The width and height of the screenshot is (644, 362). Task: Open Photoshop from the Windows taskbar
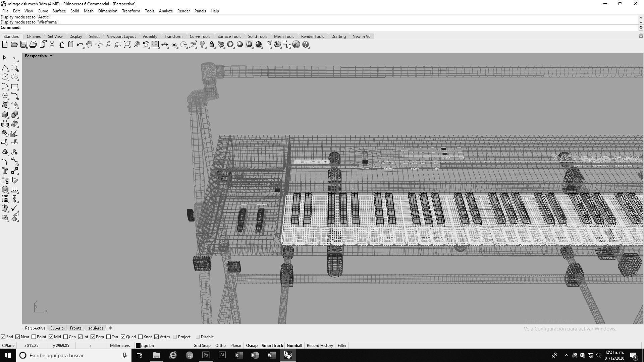coord(206,355)
